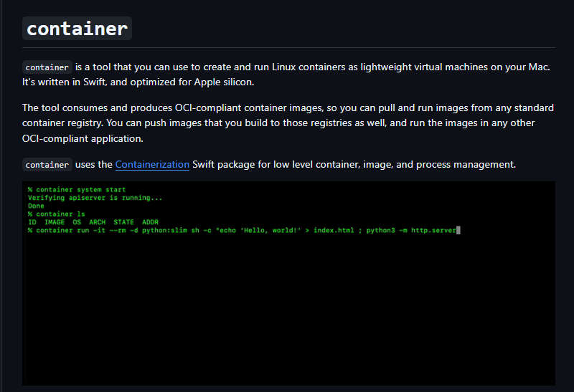Click the text "OCI-compliant application."
This screenshot has width=574, height=392.
coord(83,138)
